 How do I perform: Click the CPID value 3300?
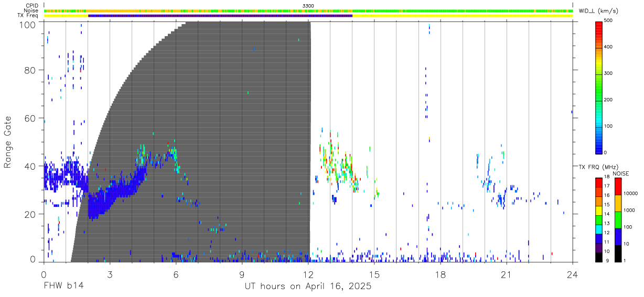308,6
